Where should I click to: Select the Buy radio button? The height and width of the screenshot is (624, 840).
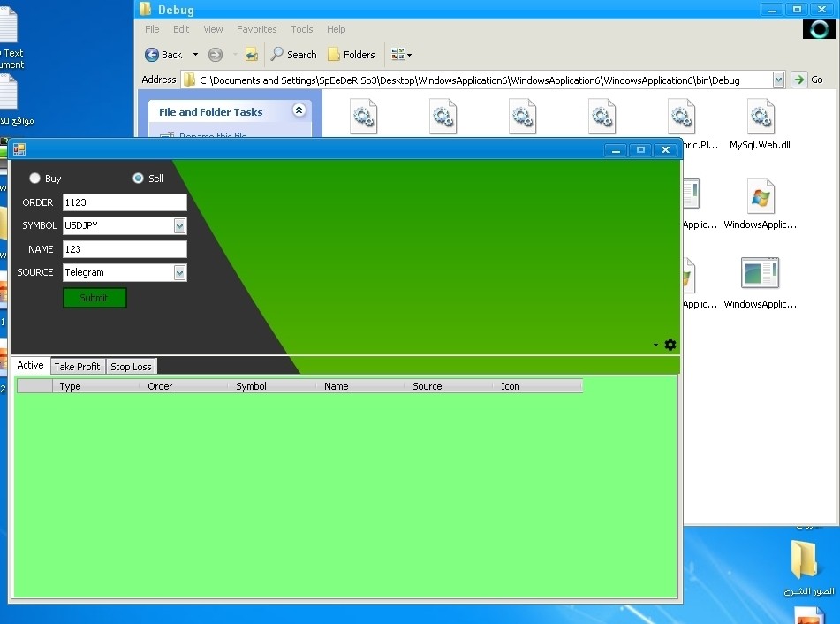tap(35, 179)
